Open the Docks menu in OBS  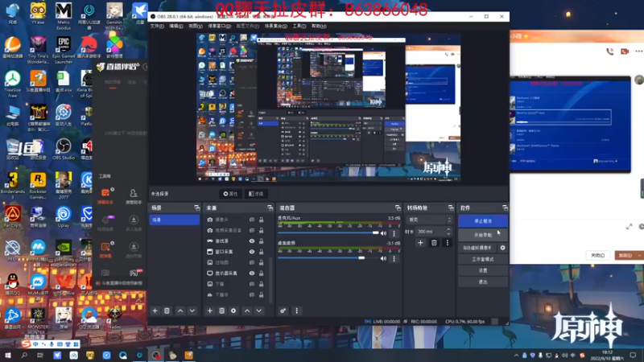coord(219,26)
